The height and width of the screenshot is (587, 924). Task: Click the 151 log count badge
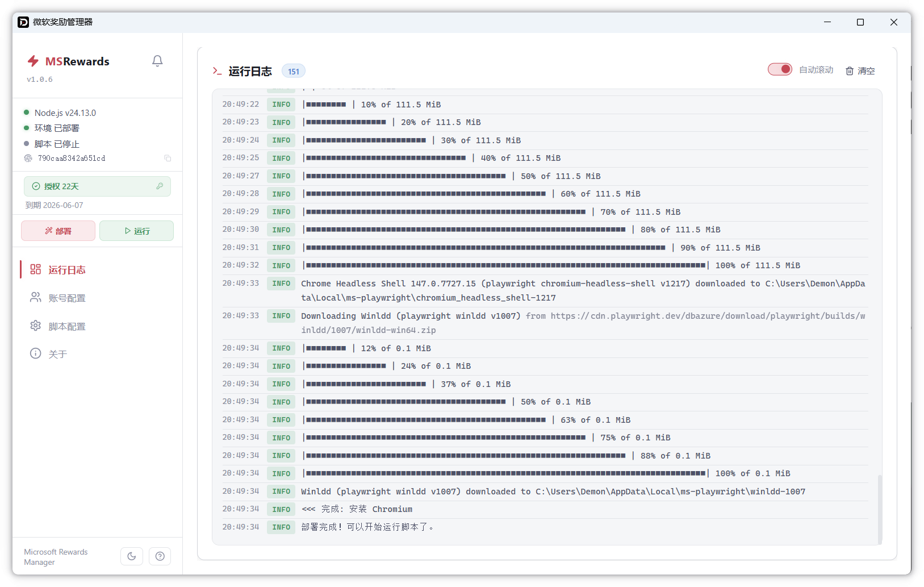point(294,71)
